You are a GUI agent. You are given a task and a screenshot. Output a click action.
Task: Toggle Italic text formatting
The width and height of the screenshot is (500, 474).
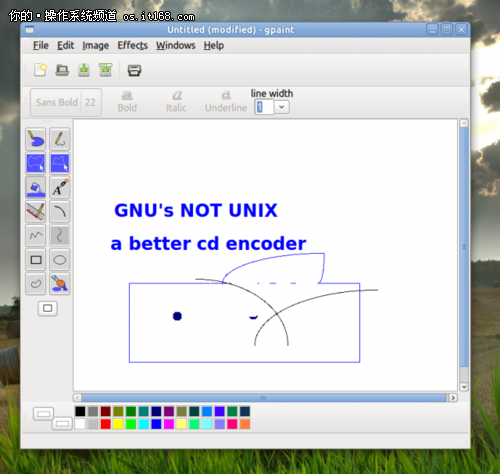[x=176, y=102]
